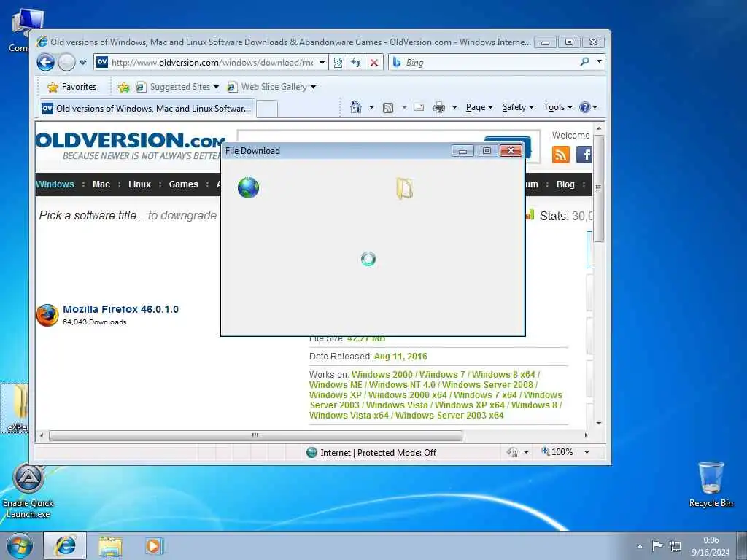Click the zoom 100% magnifier button
This screenshot has width=747, height=560.
(557, 451)
